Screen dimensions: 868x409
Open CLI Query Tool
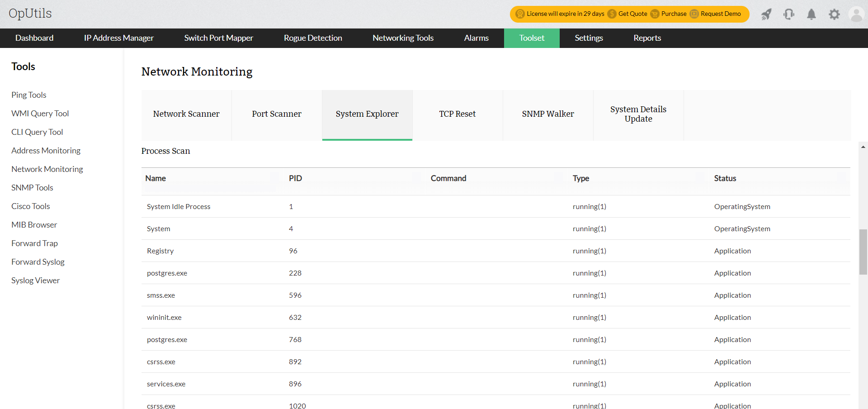(37, 132)
